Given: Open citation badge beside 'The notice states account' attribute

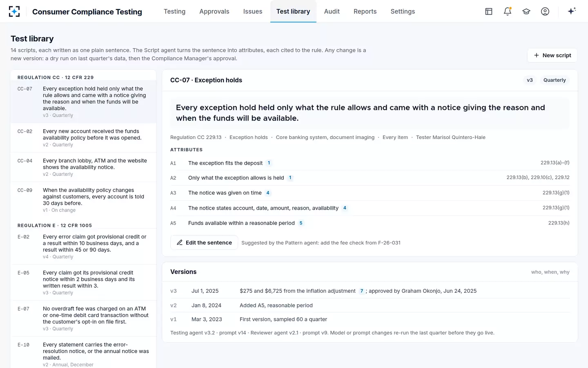Looking at the screenshot, I should click(x=345, y=208).
